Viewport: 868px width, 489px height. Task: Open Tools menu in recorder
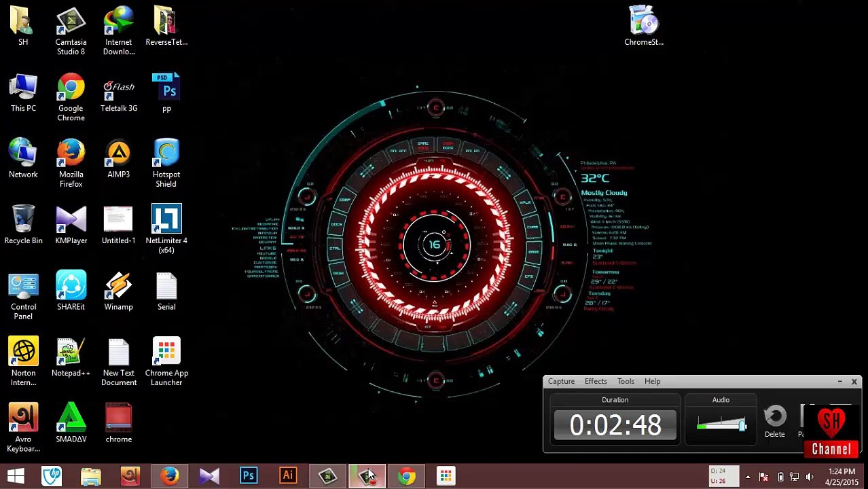(x=626, y=382)
